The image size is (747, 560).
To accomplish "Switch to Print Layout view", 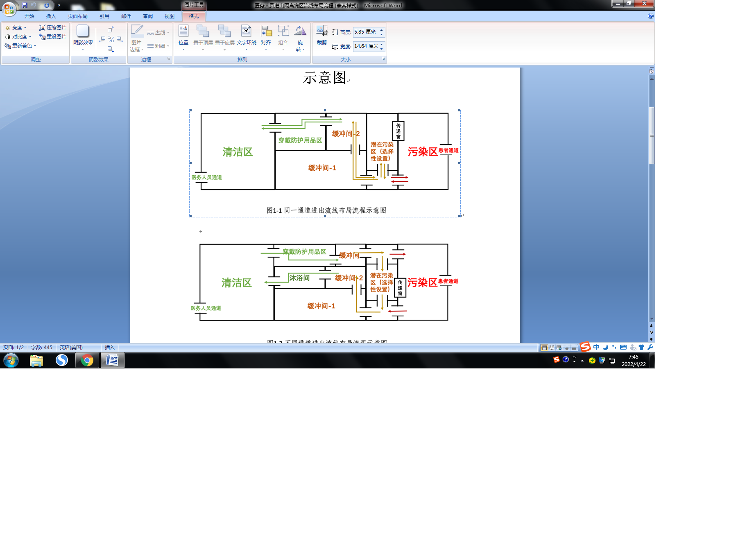I will (x=544, y=348).
